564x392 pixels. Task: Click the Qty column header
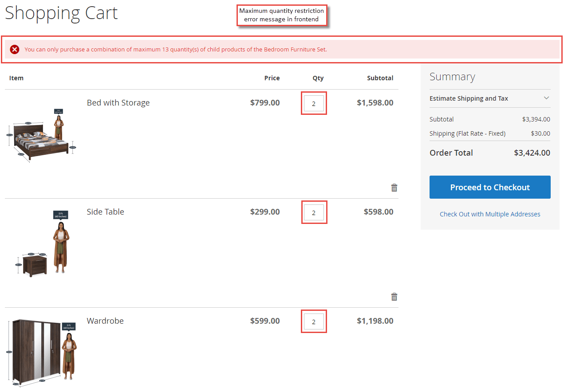318,78
